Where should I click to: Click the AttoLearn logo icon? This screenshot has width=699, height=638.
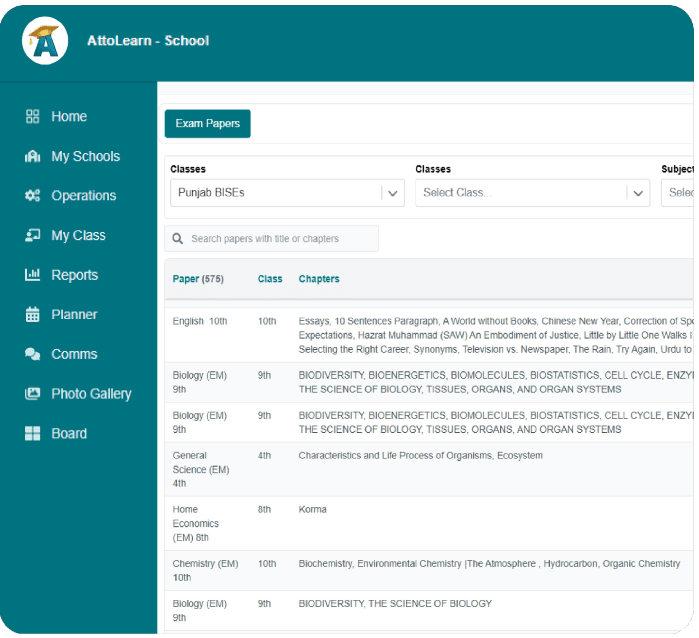[x=45, y=41]
